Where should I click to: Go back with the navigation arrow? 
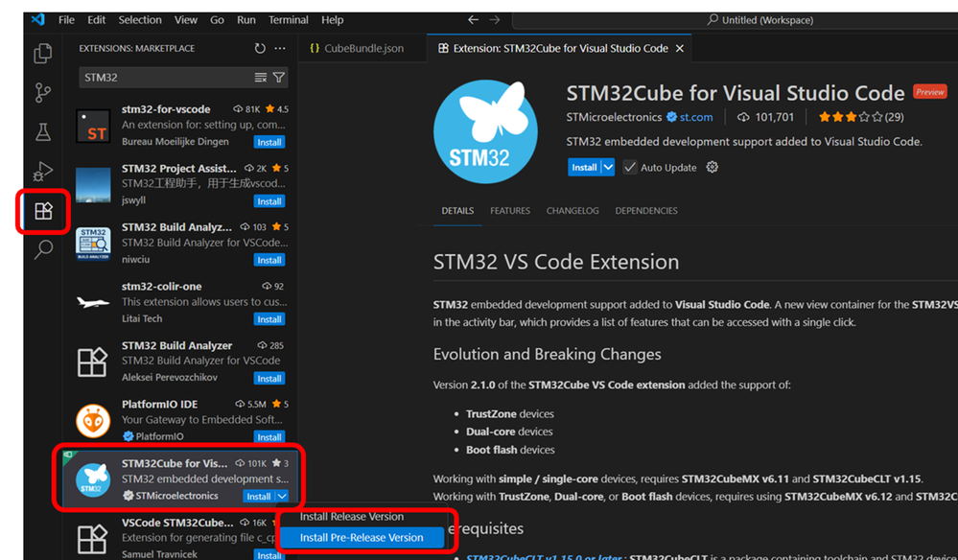pos(473,19)
